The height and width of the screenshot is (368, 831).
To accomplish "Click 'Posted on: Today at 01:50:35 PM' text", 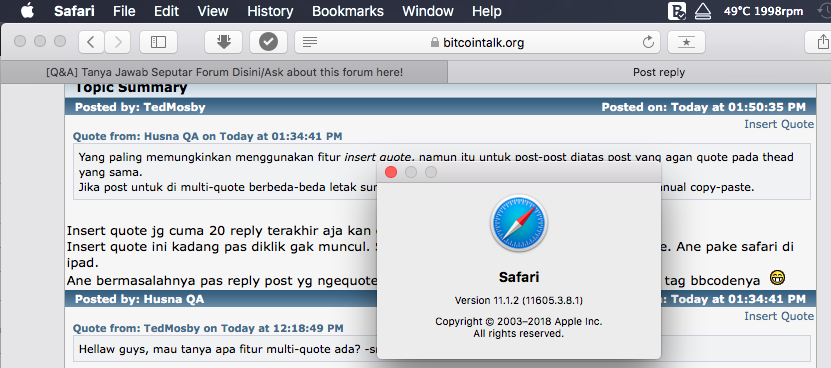I will (703, 108).
